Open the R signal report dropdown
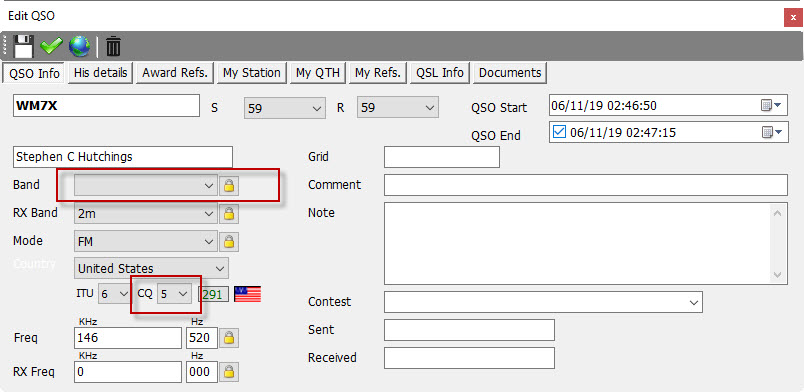The image size is (804, 392). click(x=398, y=108)
